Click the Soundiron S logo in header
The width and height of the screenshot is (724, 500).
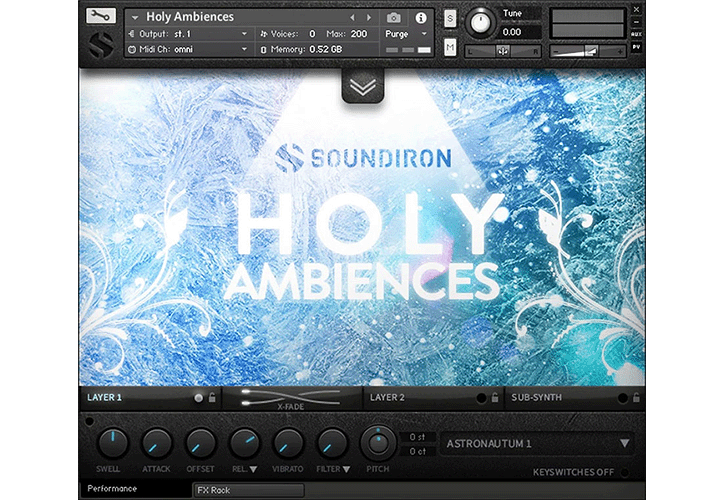coord(101,45)
